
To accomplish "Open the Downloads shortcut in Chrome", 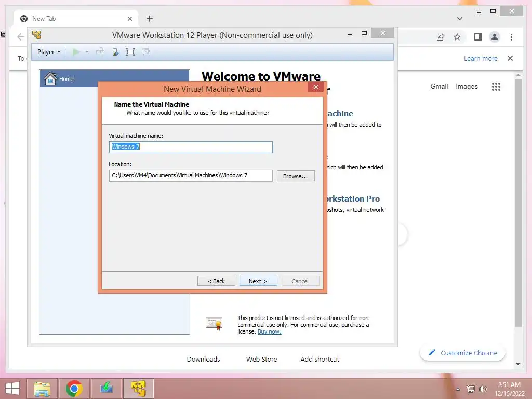I will [204, 359].
